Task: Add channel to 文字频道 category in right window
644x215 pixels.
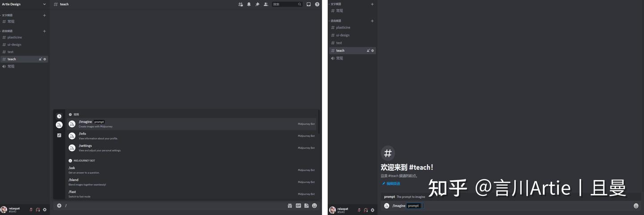Action: coord(372,4)
